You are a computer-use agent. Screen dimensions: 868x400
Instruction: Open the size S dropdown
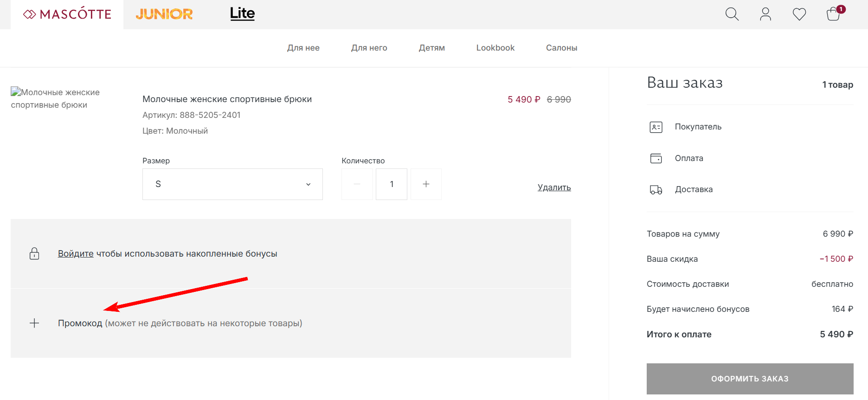coord(232,184)
